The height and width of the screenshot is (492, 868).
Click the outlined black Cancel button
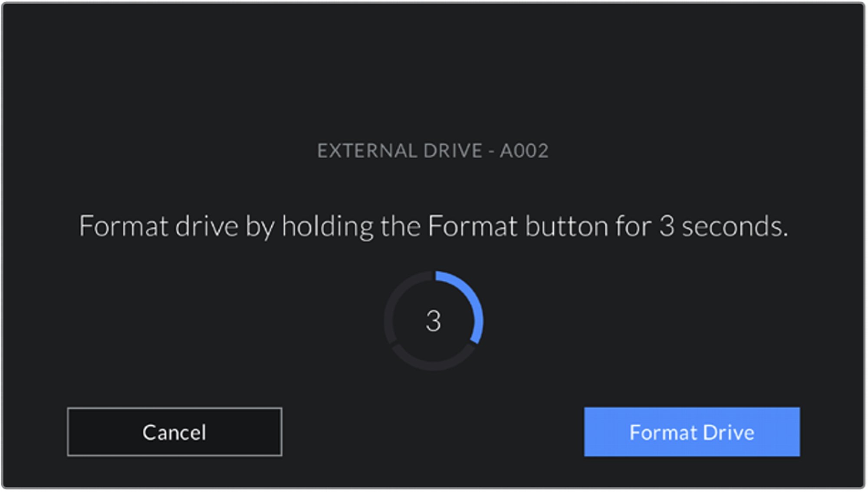174,432
